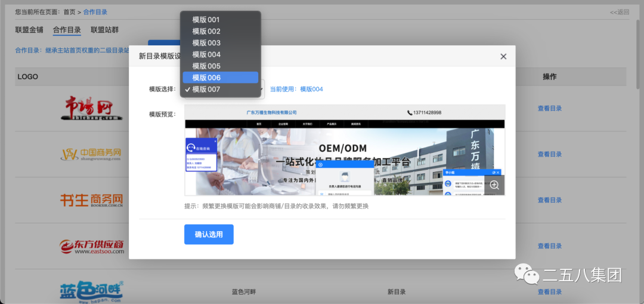The height and width of the screenshot is (304, 644).
Task: Click the 蓝色河畔 hepan logo
Action: 92,293
